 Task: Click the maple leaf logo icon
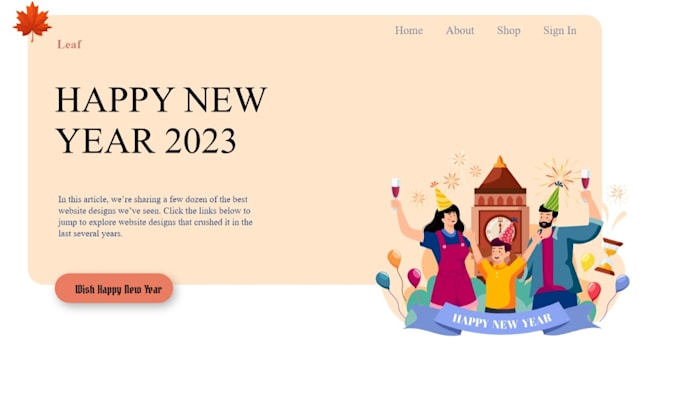coord(32,21)
